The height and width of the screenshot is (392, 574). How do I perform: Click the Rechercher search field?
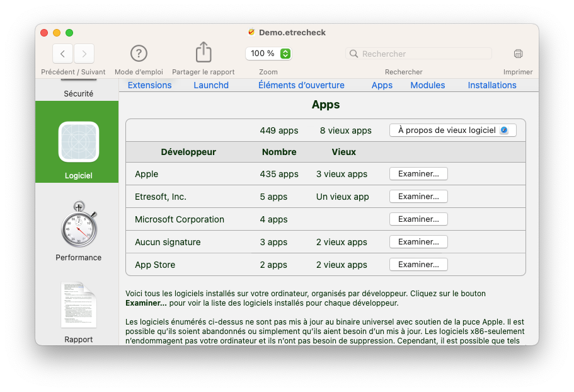coord(418,54)
